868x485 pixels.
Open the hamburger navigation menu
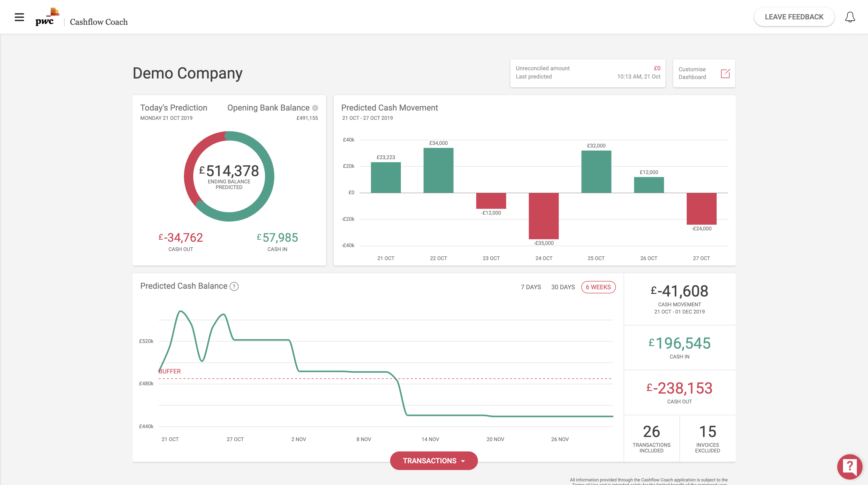(x=19, y=17)
